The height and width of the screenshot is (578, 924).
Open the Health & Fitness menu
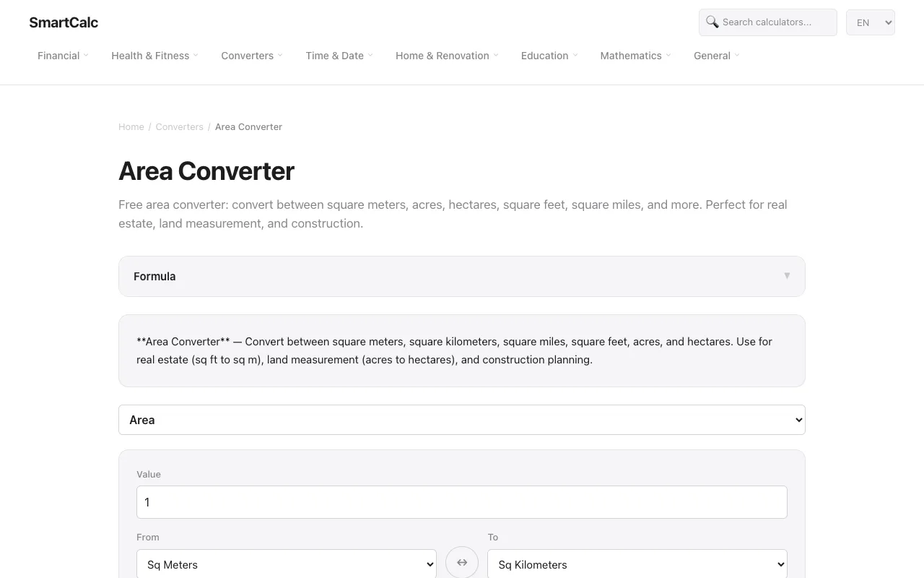click(154, 56)
